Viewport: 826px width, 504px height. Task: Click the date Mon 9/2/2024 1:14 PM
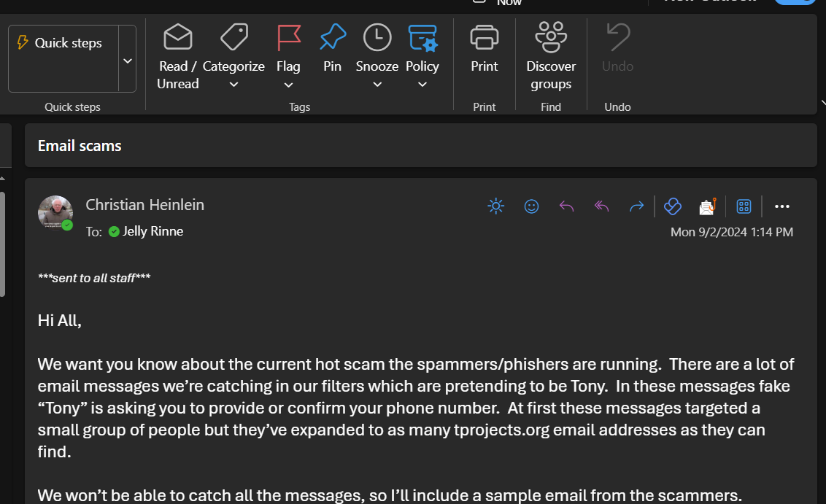click(x=732, y=232)
